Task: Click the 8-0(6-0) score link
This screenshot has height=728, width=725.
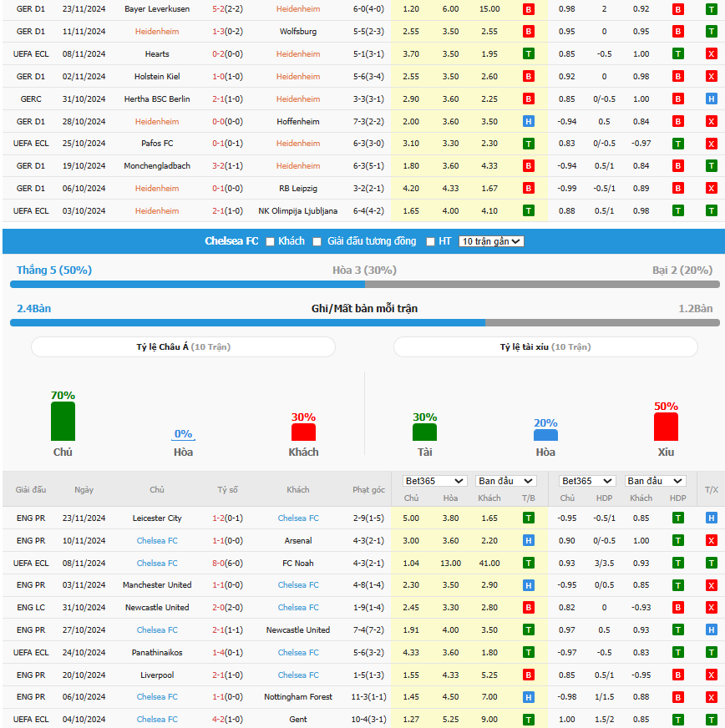Action: click(x=227, y=564)
